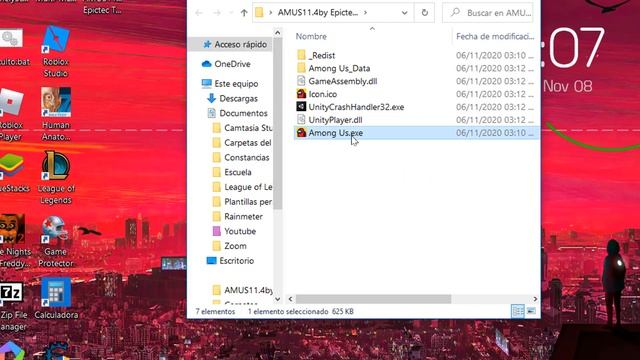Select Icon.ico in the file list
This screenshot has height=360, width=640.
point(323,94)
